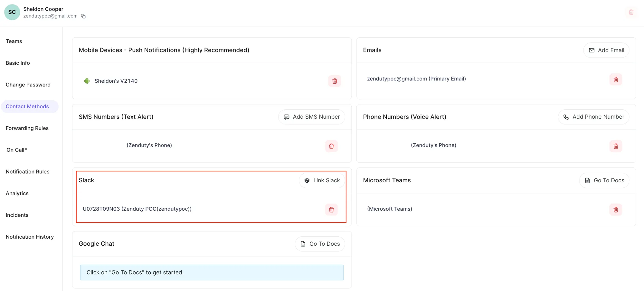Delete the voice alert phone number
The image size is (644, 291).
pos(616,146)
